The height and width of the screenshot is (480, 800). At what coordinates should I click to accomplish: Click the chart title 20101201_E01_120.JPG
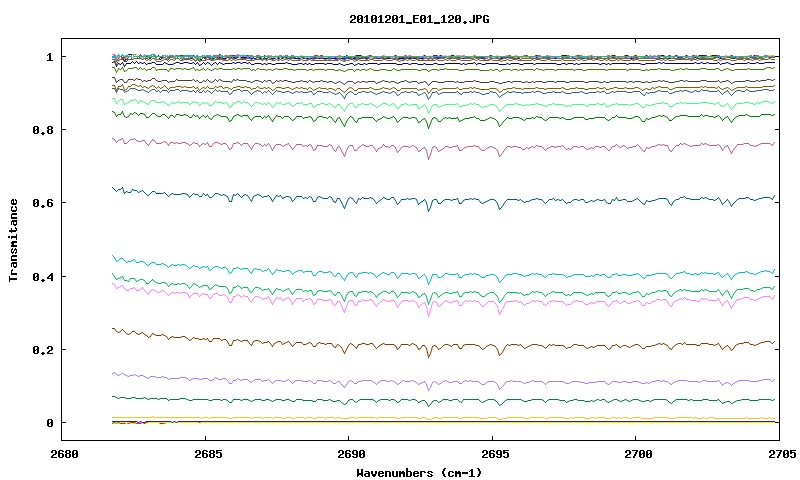click(419, 19)
